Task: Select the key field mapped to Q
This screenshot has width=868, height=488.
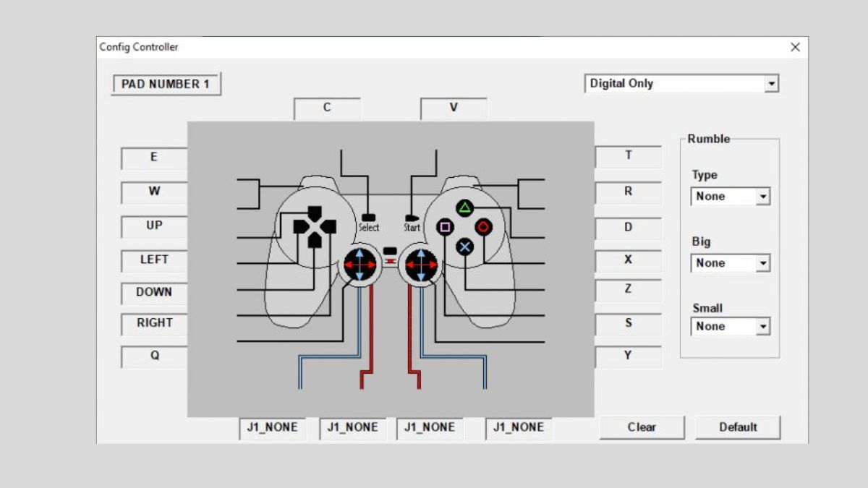Action: click(x=155, y=356)
